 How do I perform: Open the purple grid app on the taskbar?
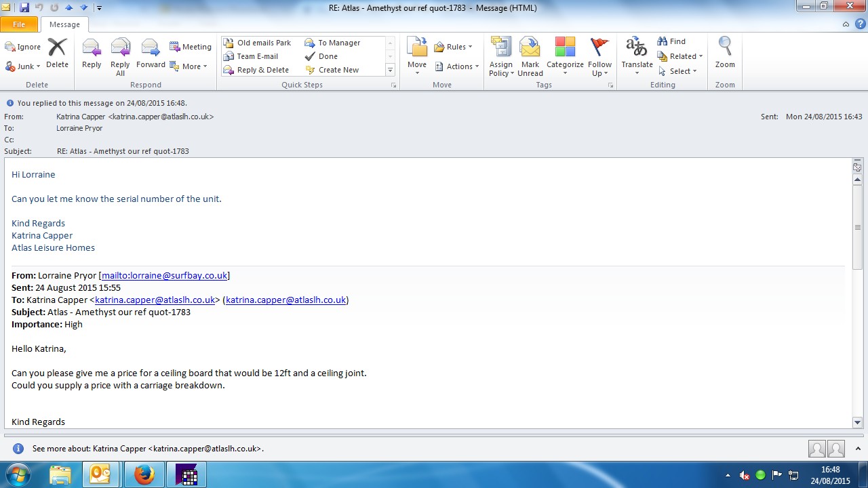(x=186, y=474)
